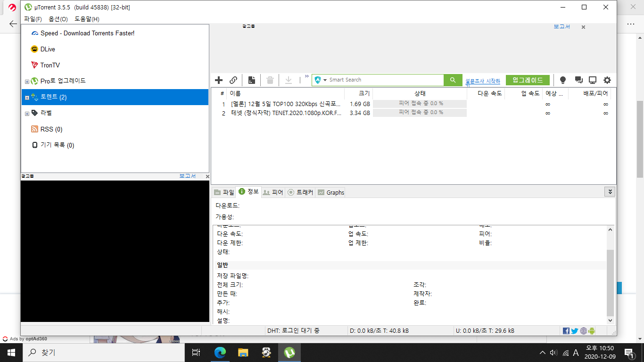Click the info pane scroll-up arrow
The image size is (644, 362).
click(x=611, y=230)
